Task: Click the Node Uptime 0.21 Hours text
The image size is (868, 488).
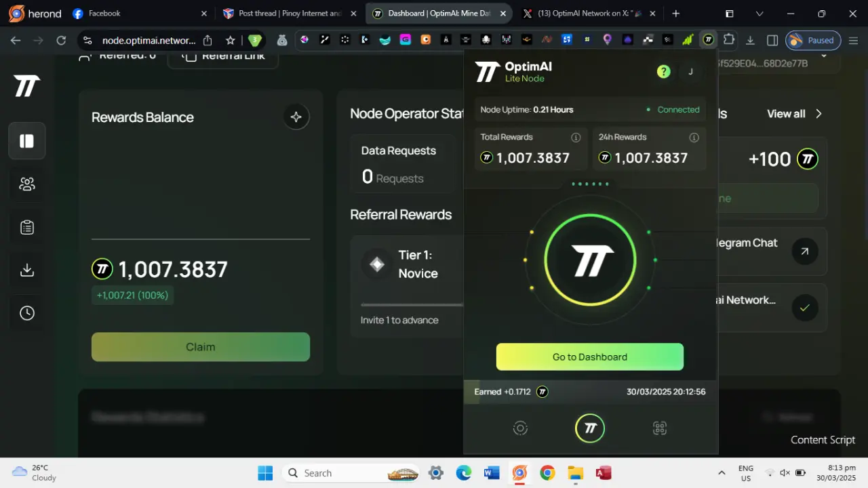Action: pyautogui.click(x=527, y=110)
